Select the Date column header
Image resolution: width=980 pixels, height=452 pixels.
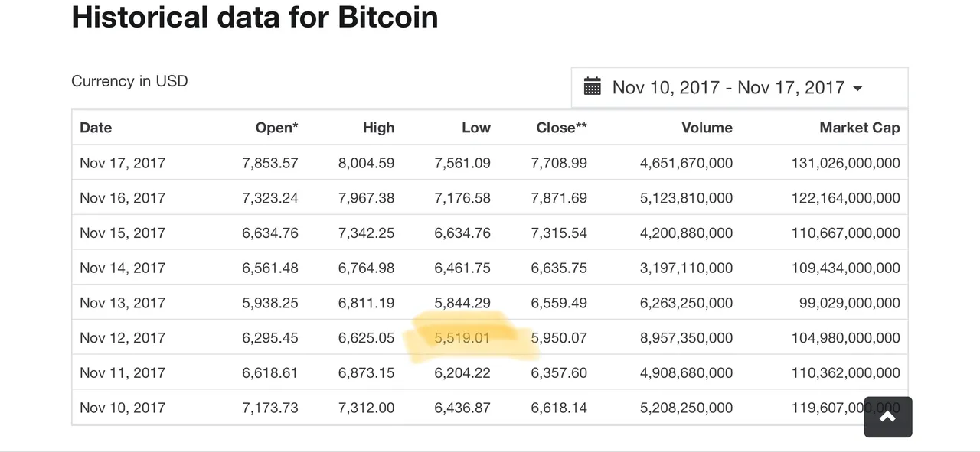click(x=96, y=128)
